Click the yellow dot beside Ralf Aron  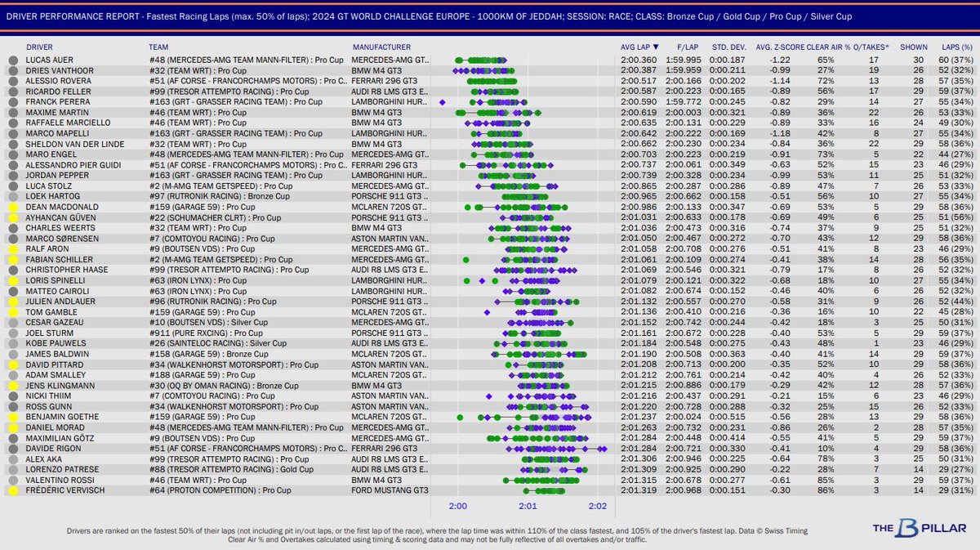[x=12, y=248]
